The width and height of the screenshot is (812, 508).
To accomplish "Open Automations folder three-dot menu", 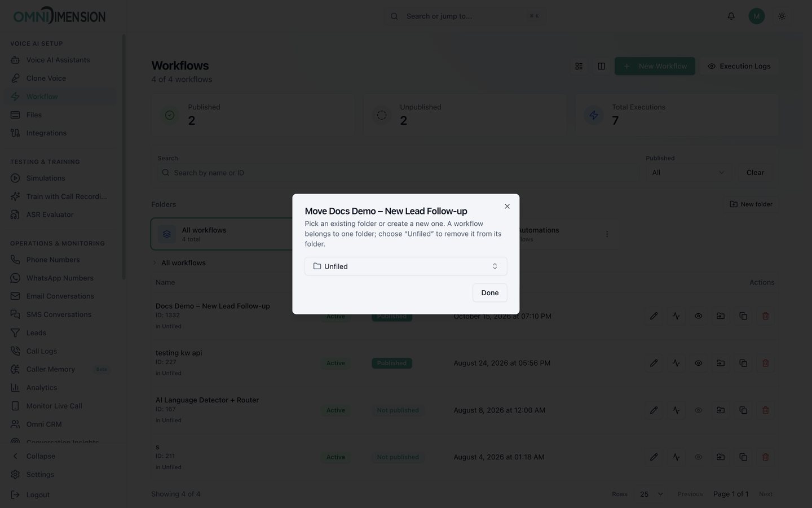I will coord(607,234).
